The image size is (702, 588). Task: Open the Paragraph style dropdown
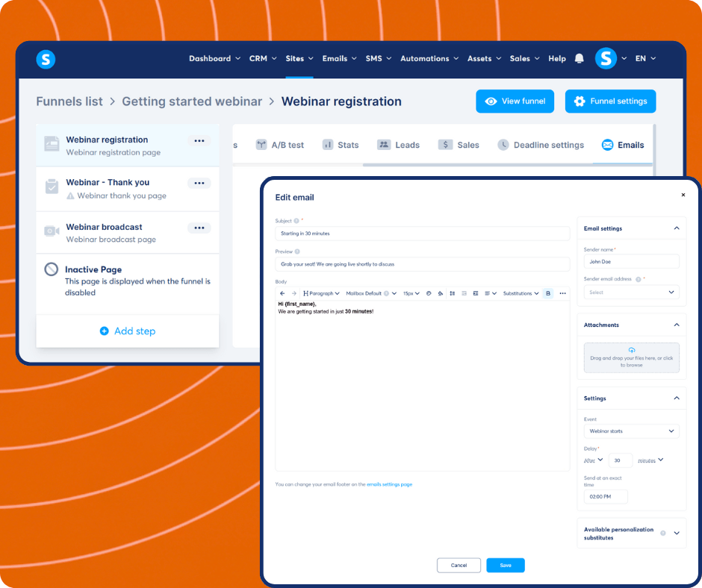[321, 293]
